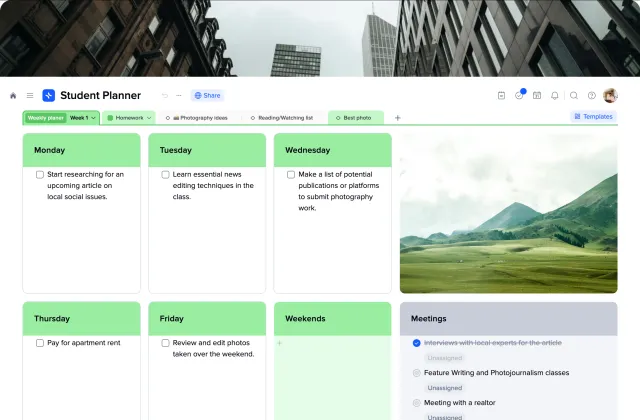Uncheck completed 'Interviews with local experts' task

[416, 343]
